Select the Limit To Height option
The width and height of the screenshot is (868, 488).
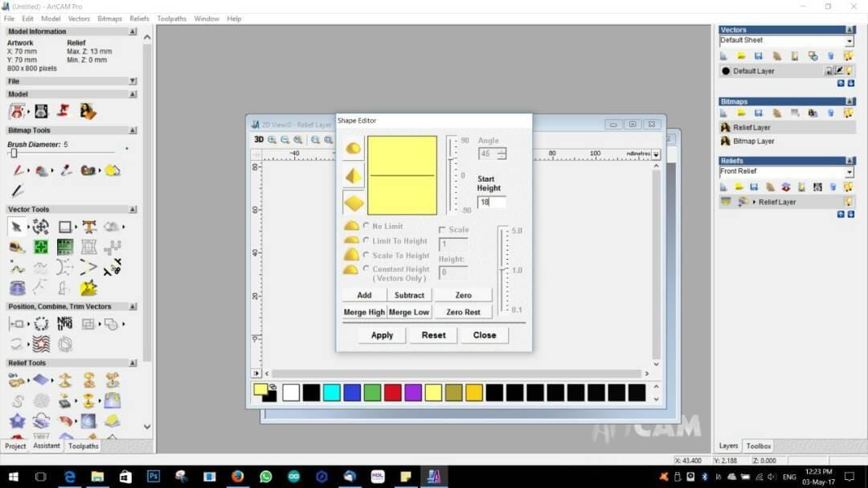pyautogui.click(x=366, y=240)
